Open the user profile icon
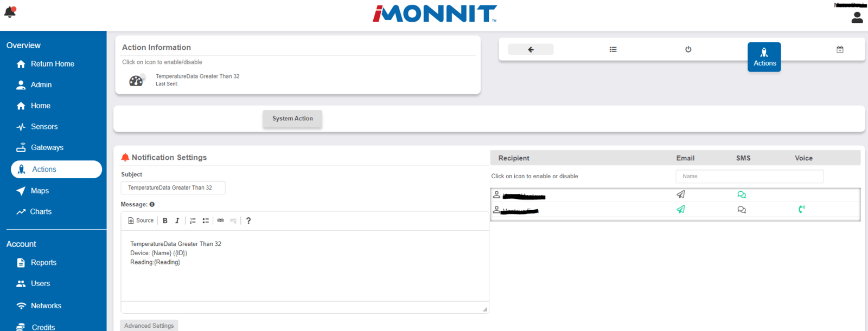 857,18
